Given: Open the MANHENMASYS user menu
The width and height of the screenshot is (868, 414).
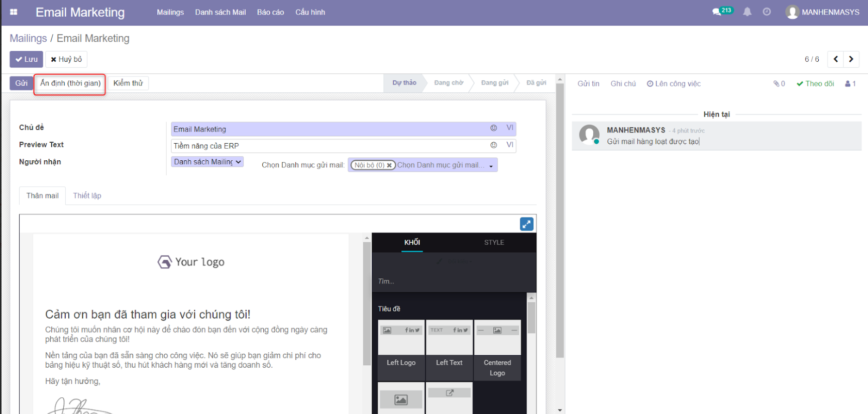Looking at the screenshot, I should pyautogui.click(x=822, y=12).
